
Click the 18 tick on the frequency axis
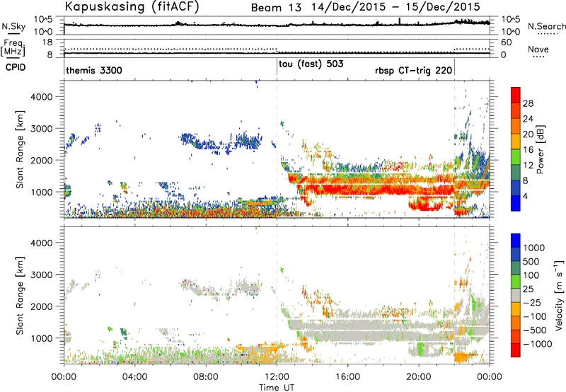pyautogui.click(x=47, y=42)
